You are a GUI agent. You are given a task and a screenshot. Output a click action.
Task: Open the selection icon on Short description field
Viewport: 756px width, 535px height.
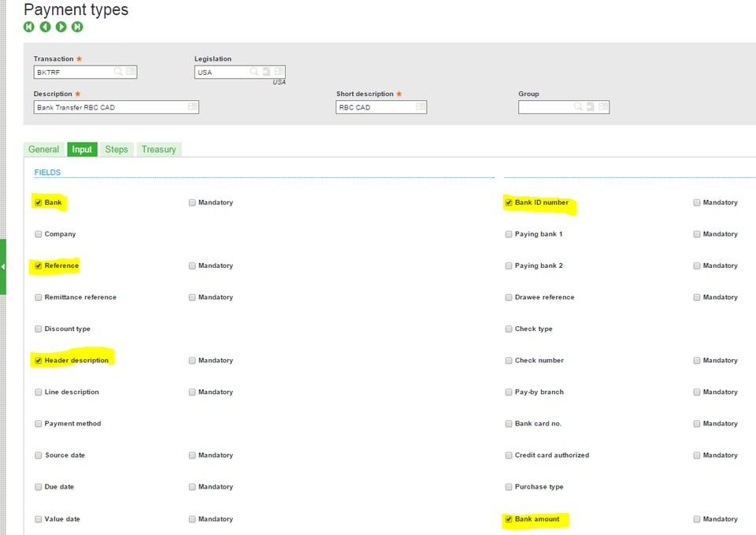click(419, 106)
